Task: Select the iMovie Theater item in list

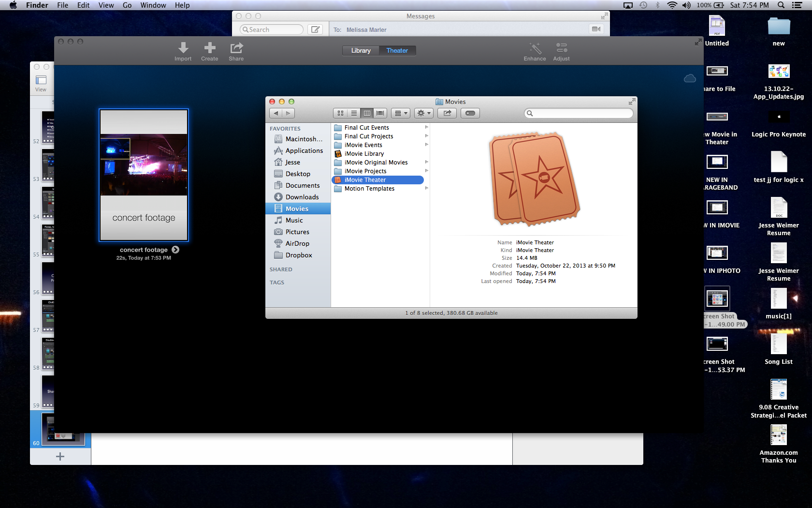Action: (378, 180)
